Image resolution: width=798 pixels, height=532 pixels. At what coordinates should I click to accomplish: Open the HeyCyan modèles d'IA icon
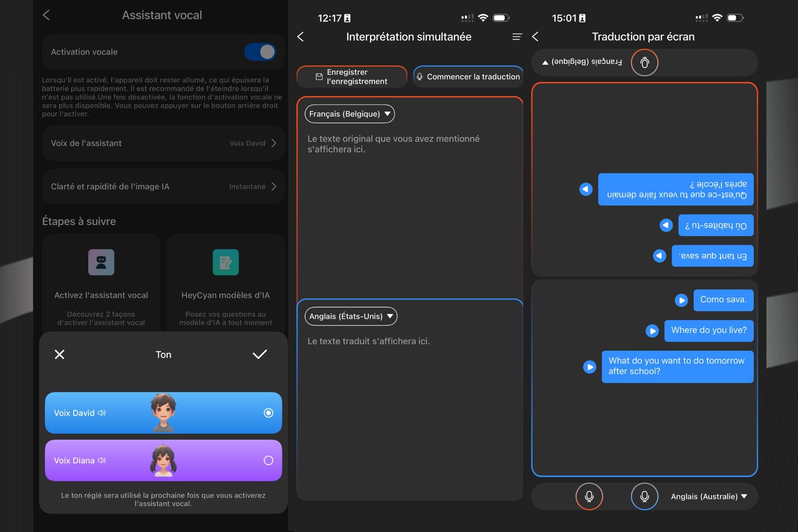tap(226, 262)
